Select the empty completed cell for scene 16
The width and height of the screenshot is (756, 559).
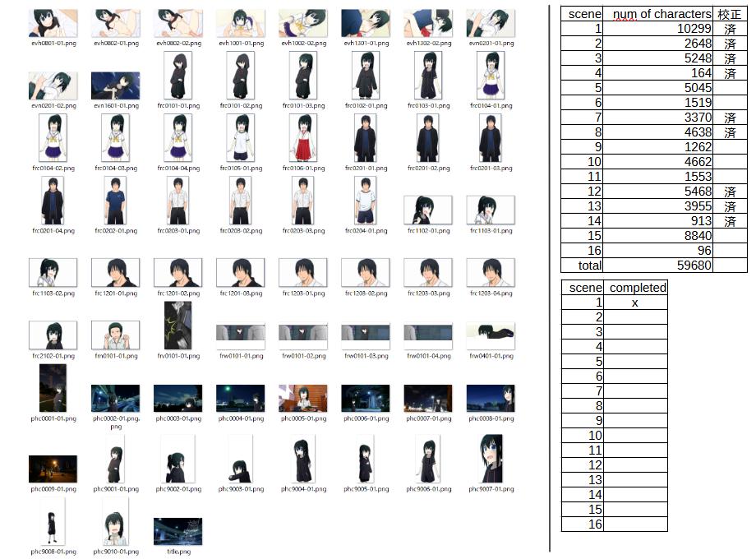(635, 524)
